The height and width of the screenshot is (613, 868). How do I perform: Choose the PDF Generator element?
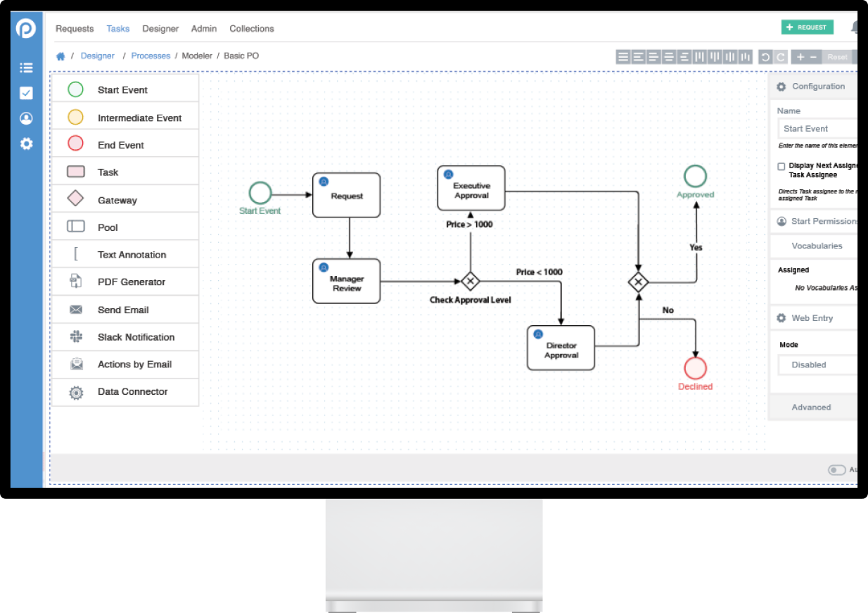(126, 282)
